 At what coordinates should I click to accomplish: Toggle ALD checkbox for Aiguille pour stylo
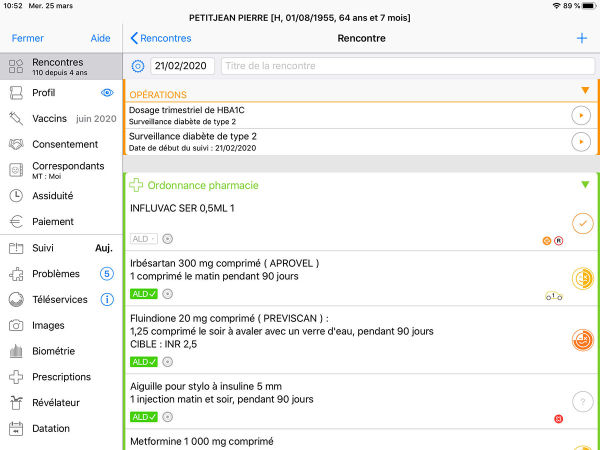[x=143, y=416]
